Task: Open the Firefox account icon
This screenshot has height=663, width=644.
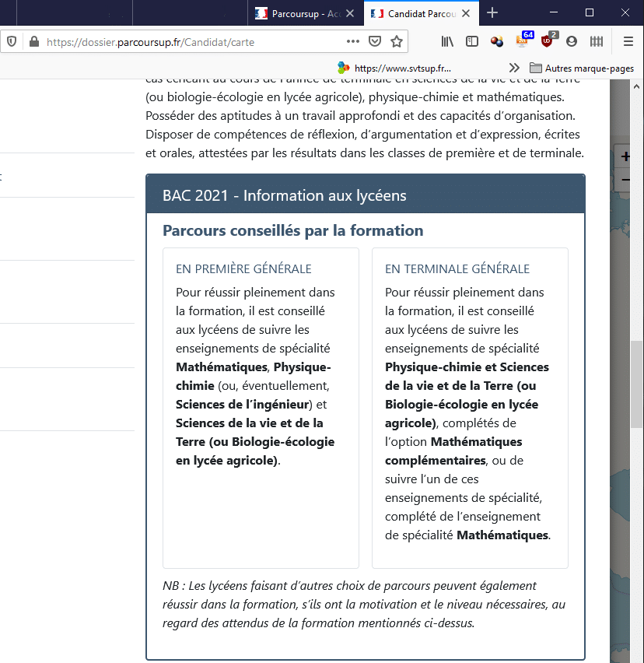Action: (x=572, y=41)
